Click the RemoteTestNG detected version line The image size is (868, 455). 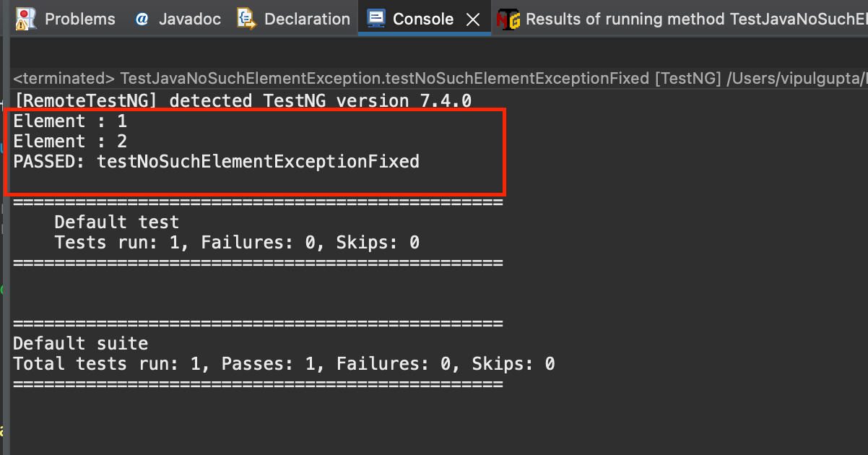coord(242,100)
